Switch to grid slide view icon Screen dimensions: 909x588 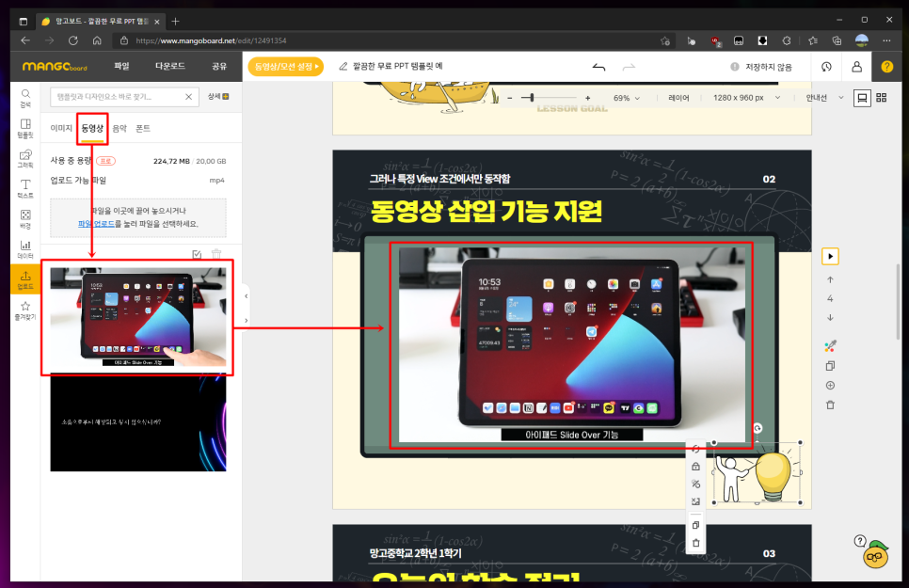coord(881,98)
